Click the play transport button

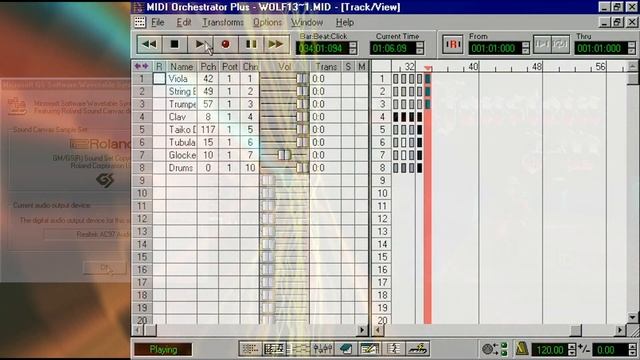pyautogui.click(x=200, y=44)
